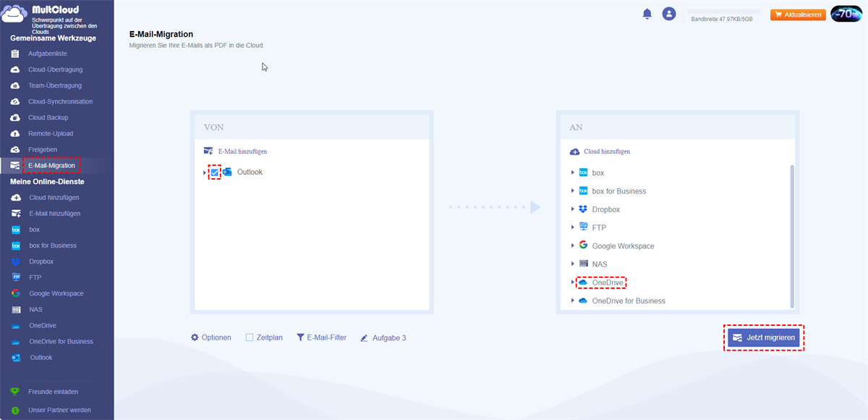Expand the box for Business node in AN
868x420 pixels.
[x=573, y=191]
